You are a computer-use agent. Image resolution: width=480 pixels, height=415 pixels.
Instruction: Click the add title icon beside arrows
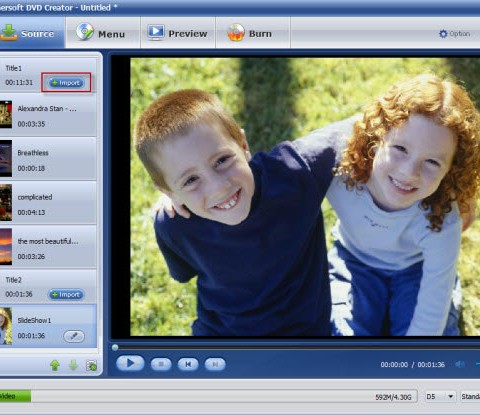91,365
